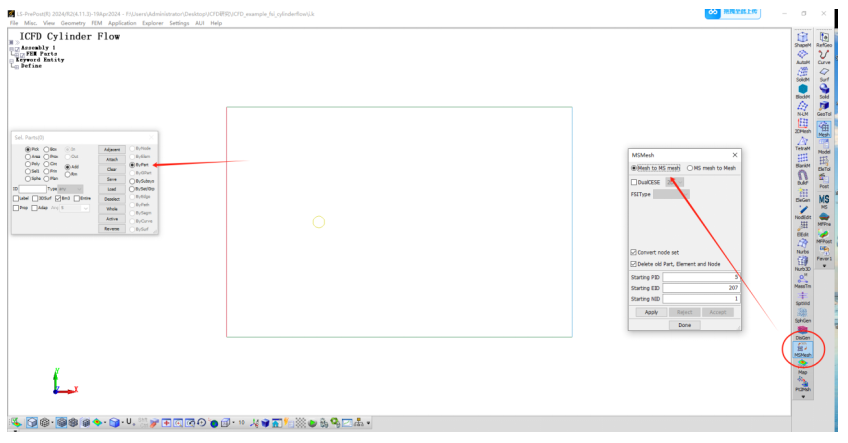The height and width of the screenshot is (443, 848).
Task: Open the Surf surface tool icon
Action: coord(824,73)
